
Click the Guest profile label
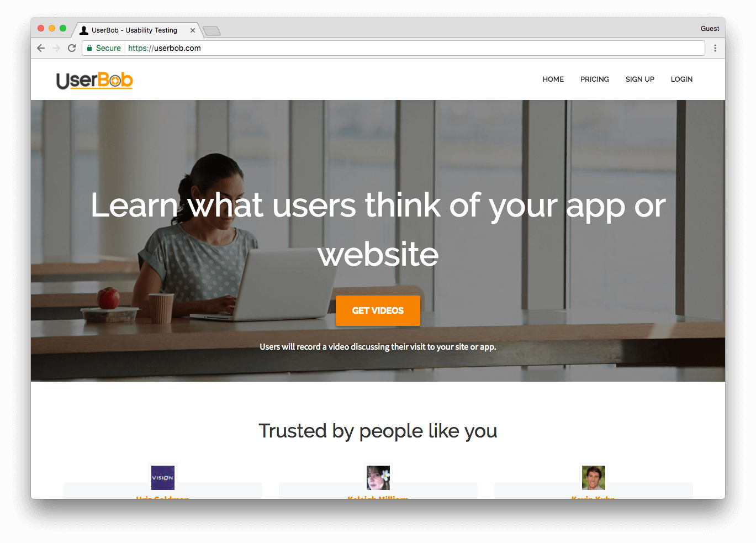(710, 29)
